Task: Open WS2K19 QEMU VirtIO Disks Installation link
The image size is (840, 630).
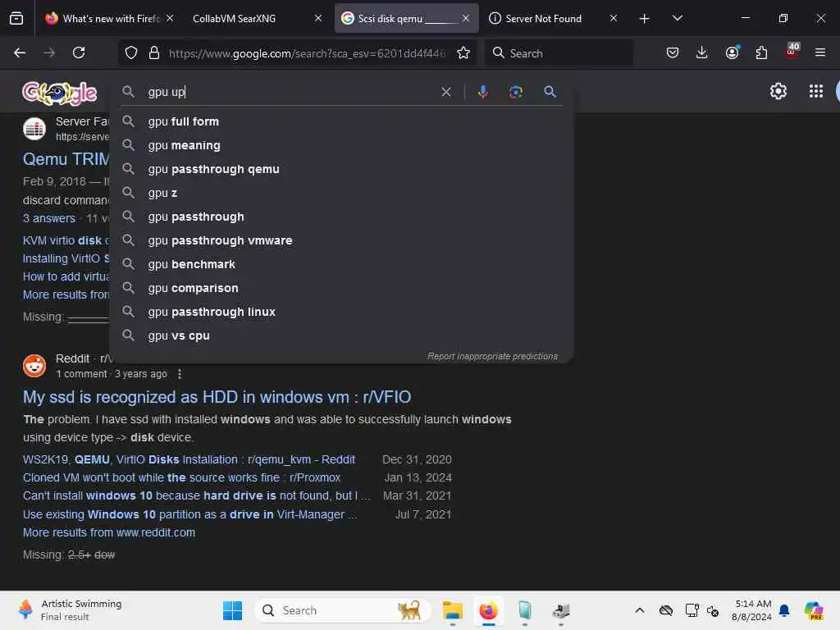Action: pos(189,459)
